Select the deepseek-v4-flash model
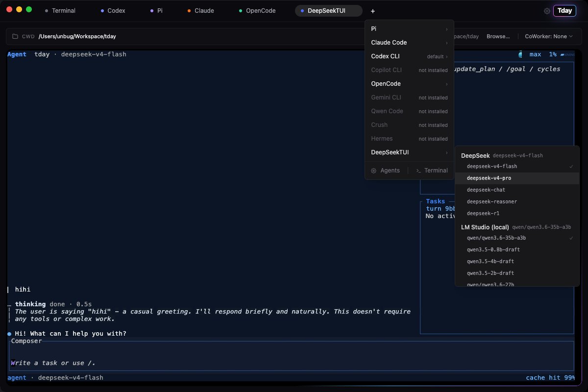The height and width of the screenshot is (392, 588). point(517,166)
